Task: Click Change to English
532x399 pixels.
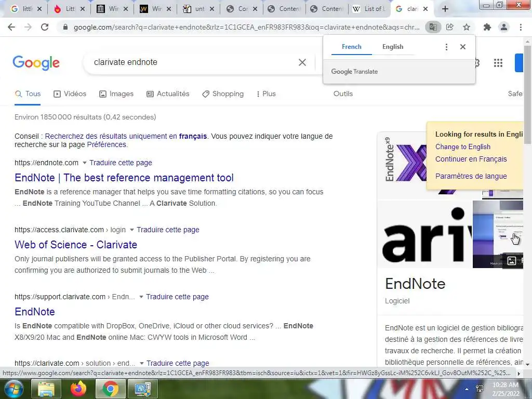Action: click(x=463, y=147)
